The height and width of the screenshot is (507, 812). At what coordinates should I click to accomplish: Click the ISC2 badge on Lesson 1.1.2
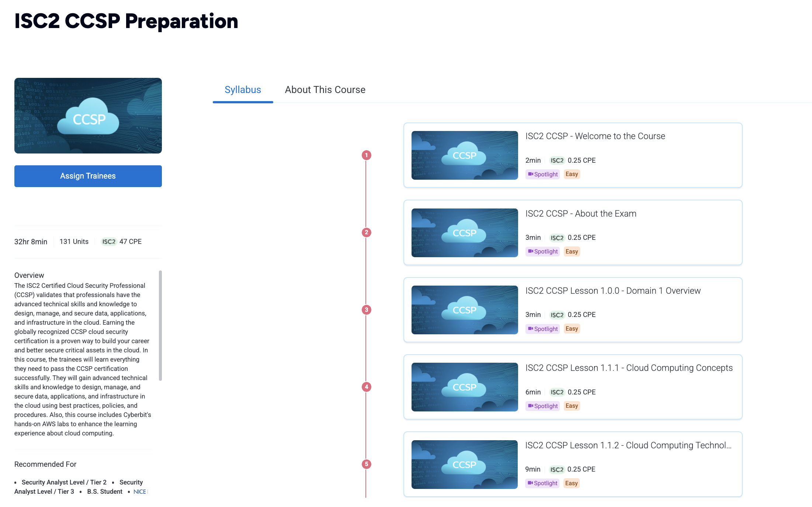[556, 469]
